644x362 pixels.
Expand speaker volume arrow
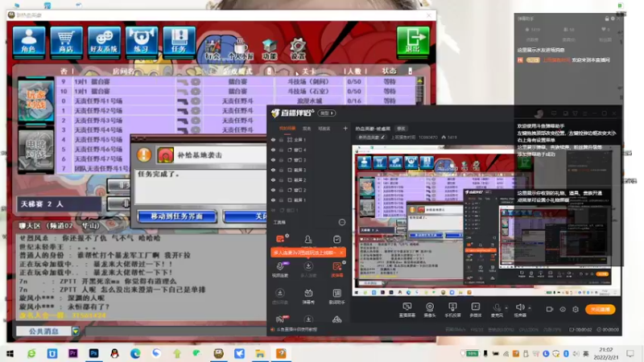tap(530, 307)
